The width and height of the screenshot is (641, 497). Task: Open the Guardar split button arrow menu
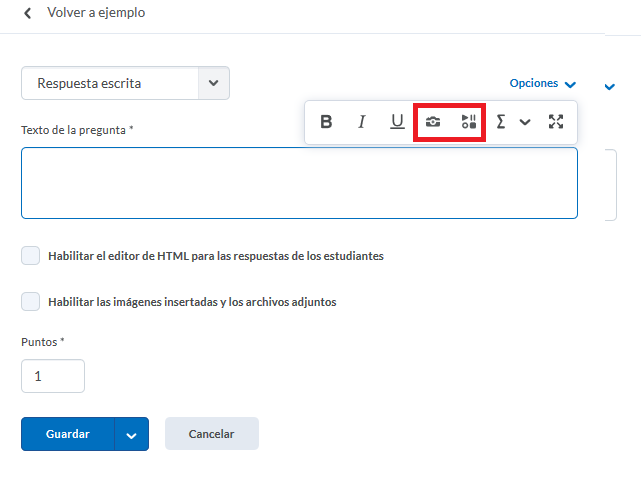132,434
